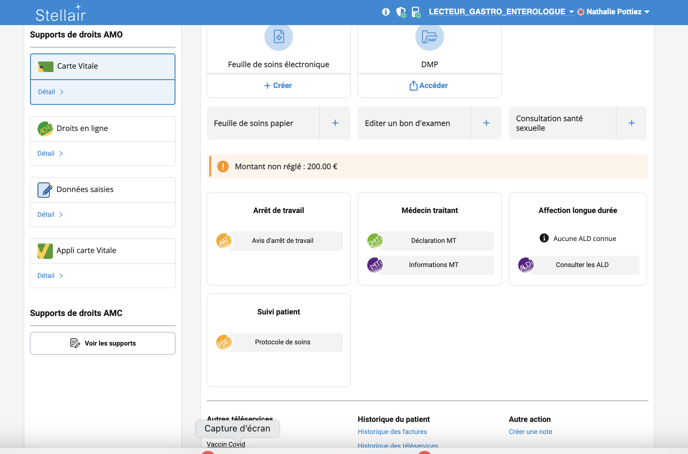Open Historique des factures link
This screenshot has height=454, width=688.
[x=392, y=432]
